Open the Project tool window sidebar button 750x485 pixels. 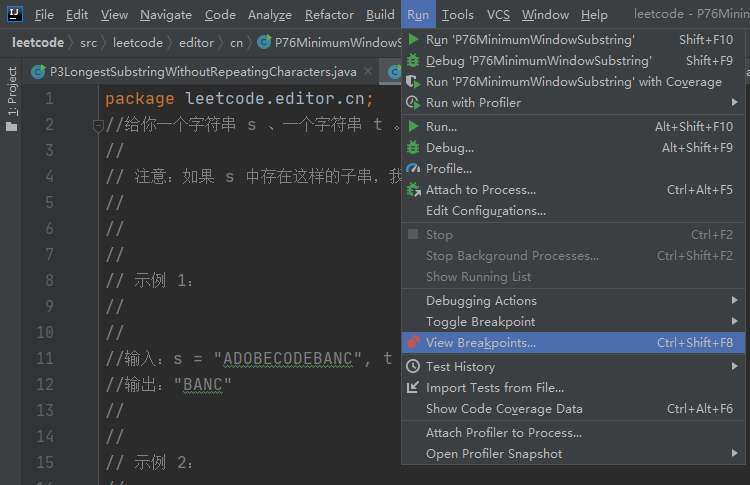click(x=12, y=93)
